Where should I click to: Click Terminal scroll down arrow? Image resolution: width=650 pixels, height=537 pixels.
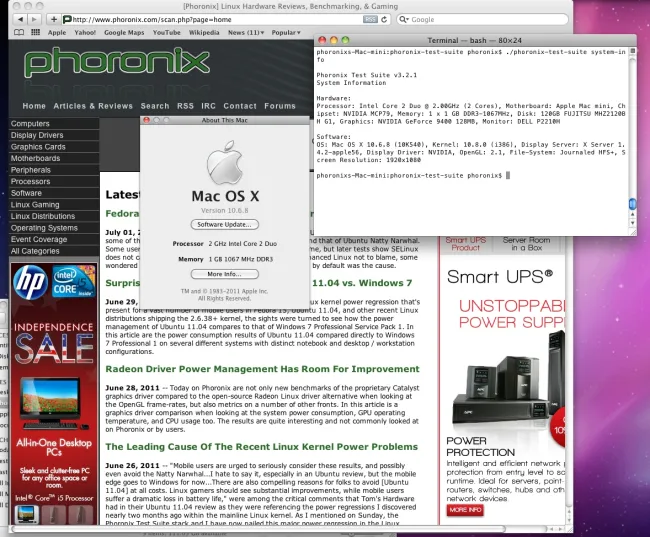point(633,223)
